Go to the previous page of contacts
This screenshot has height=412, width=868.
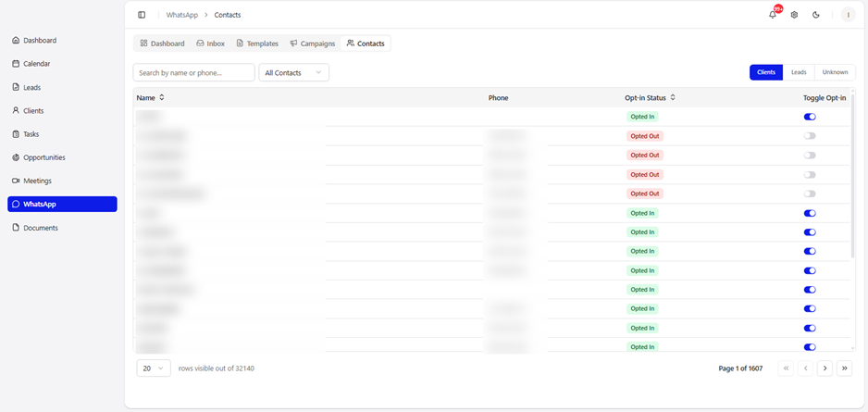tap(805, 368)
